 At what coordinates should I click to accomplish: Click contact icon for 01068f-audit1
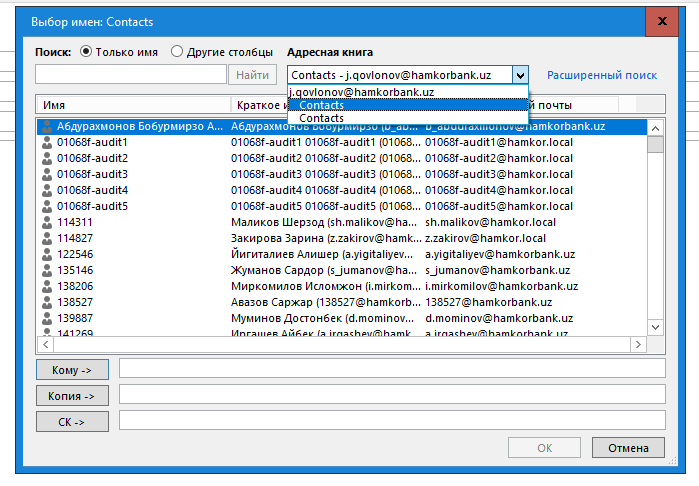[47, 143]
